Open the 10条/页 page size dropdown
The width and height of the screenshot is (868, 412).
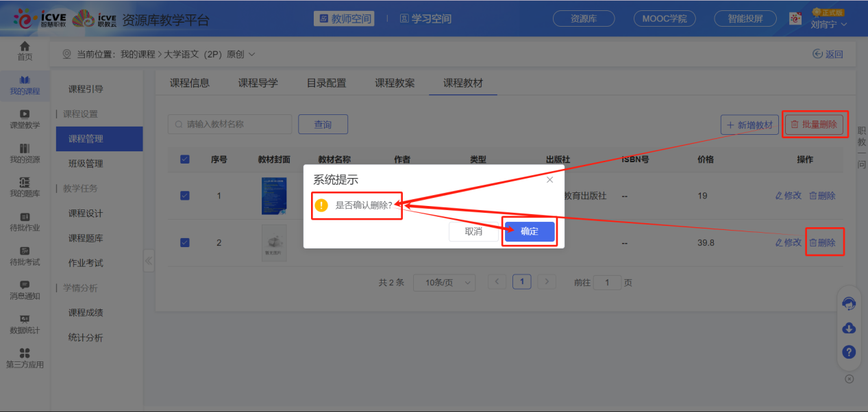point(444,282)
